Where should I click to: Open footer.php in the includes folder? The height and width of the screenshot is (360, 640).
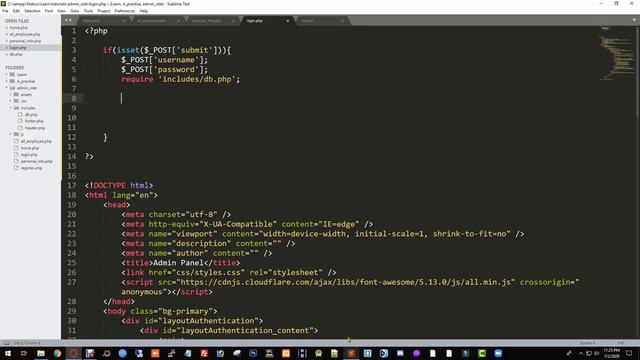pos(34,121)
